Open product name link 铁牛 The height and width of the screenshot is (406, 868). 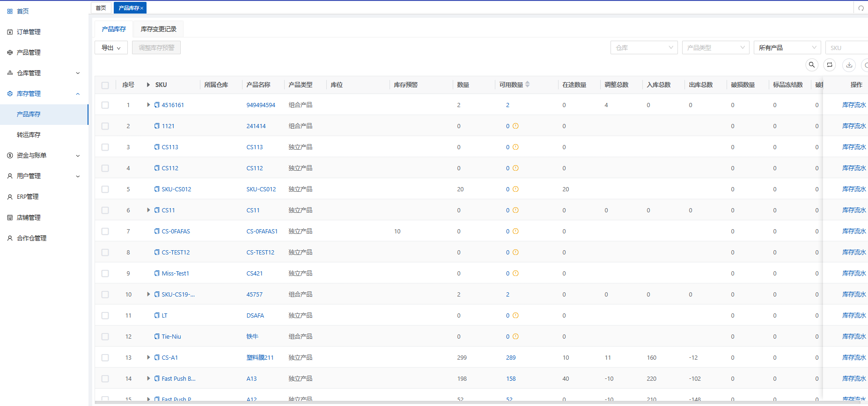coord(252,336)
